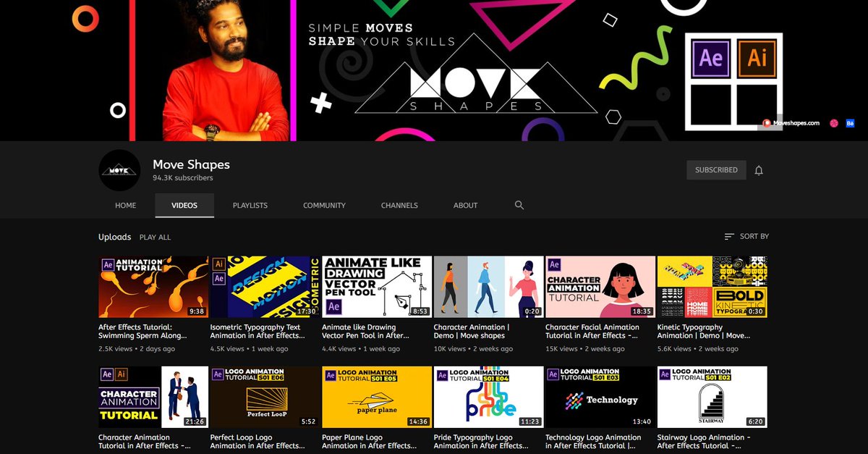The image size is (868, 454).
Task: Click title 'Isometric Typography Text Animation'
Action: click(257, 331)
